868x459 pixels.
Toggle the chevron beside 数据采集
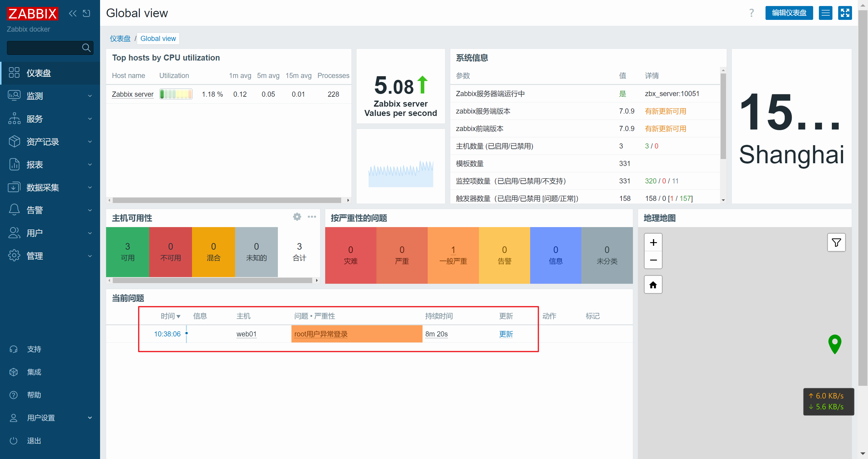coord(90,188)
